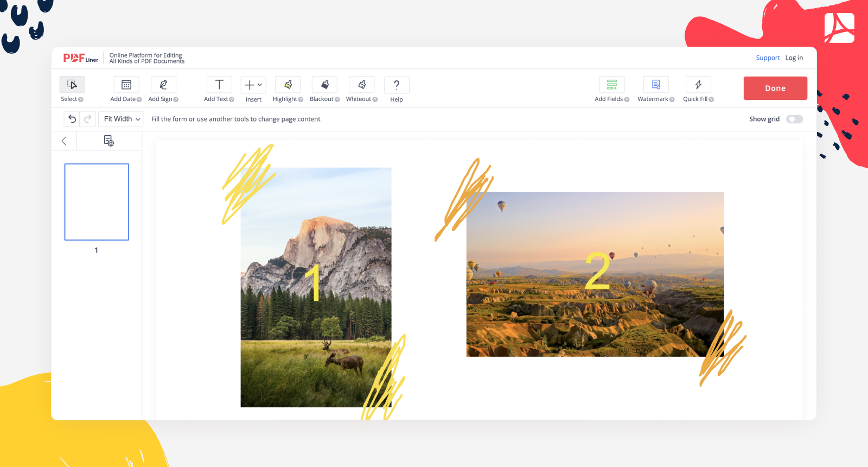Expand the Insert dropdown

click(253, 85)
